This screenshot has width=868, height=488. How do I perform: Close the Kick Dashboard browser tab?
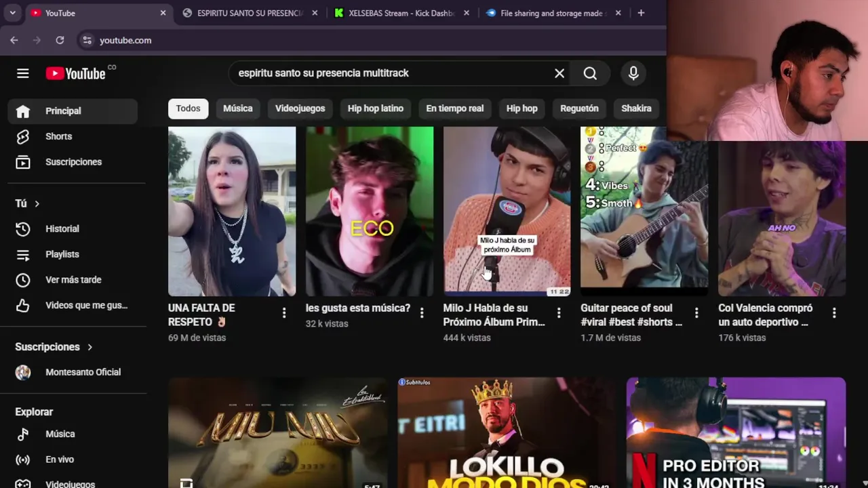(x=467, y=13)
